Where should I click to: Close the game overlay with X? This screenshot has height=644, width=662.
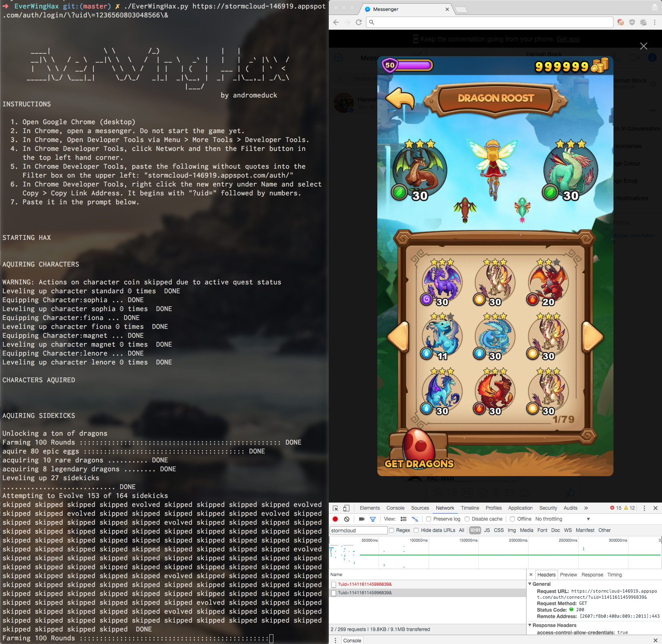643,46
